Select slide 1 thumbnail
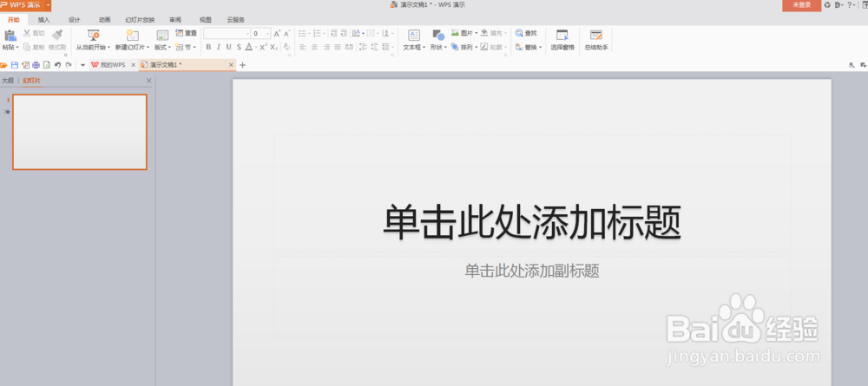The image size is (868, 386). point(80,132)
